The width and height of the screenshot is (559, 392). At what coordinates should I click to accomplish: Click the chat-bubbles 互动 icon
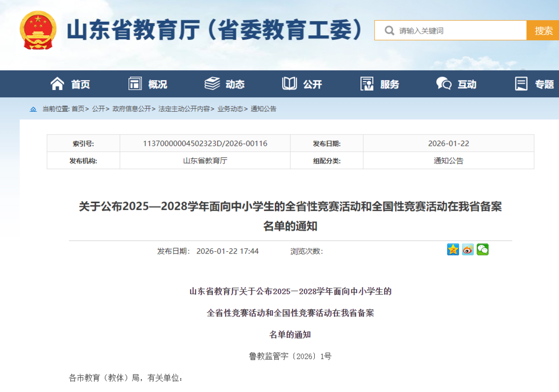444,84
